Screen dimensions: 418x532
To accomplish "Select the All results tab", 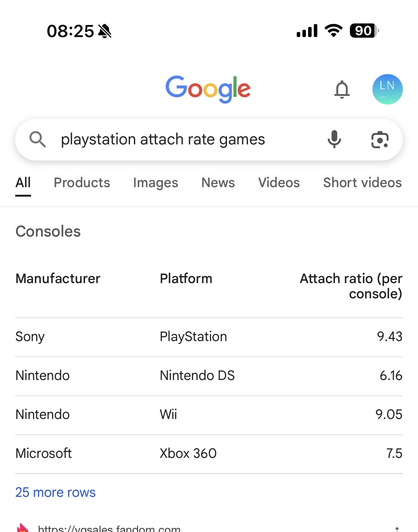I will click(x=23, y=183).
